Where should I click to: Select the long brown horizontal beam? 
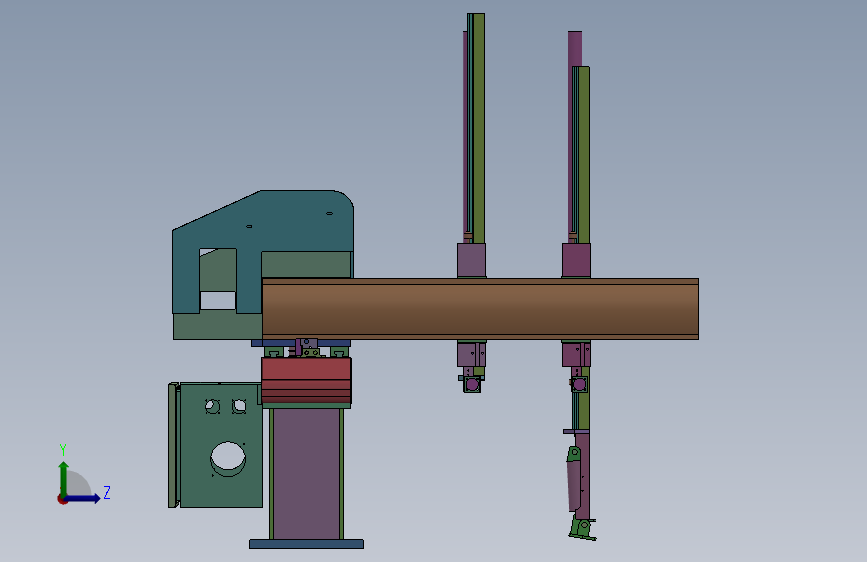click(480, 309)
